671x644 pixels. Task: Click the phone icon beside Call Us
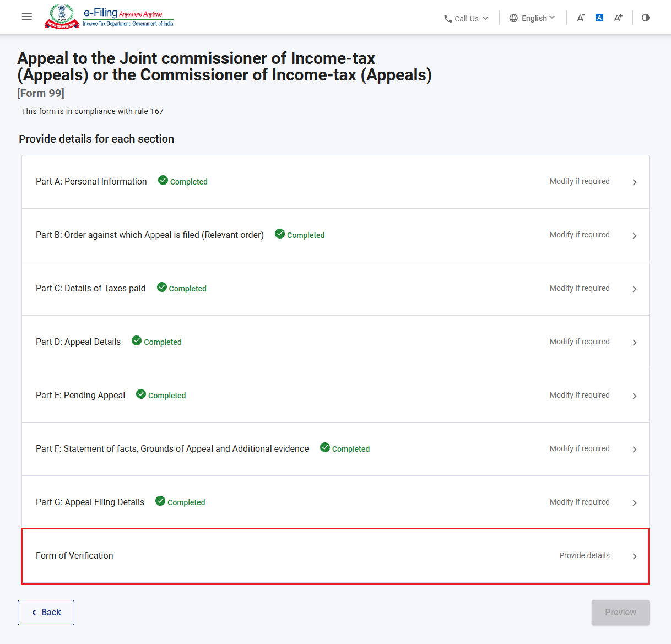pos(448,19)
